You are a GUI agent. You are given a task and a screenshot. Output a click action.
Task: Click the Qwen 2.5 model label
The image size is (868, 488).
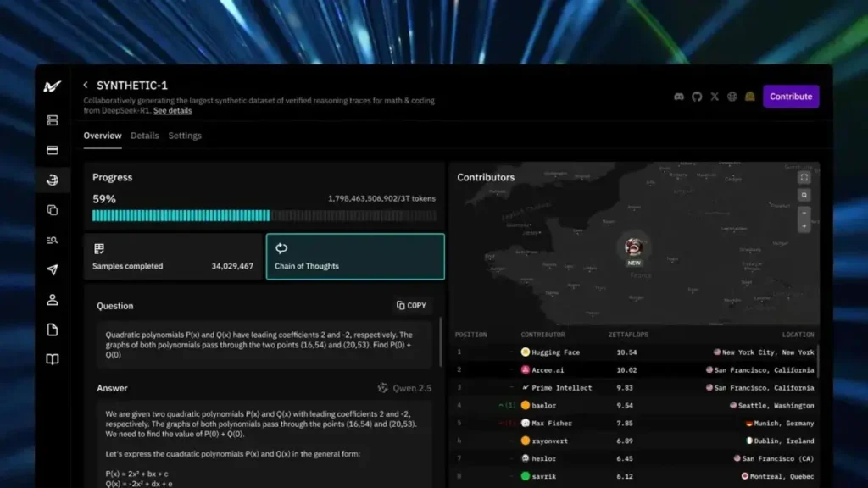tap(412, 388)
